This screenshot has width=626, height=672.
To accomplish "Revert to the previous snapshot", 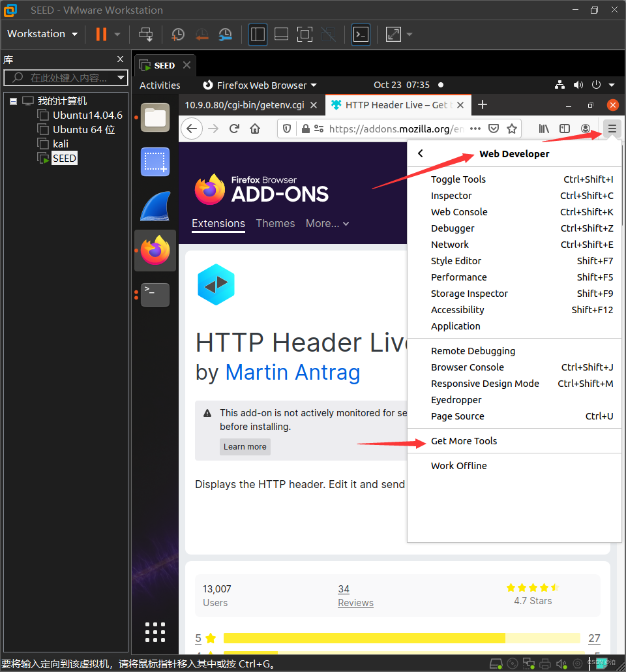I will [201, 35].
